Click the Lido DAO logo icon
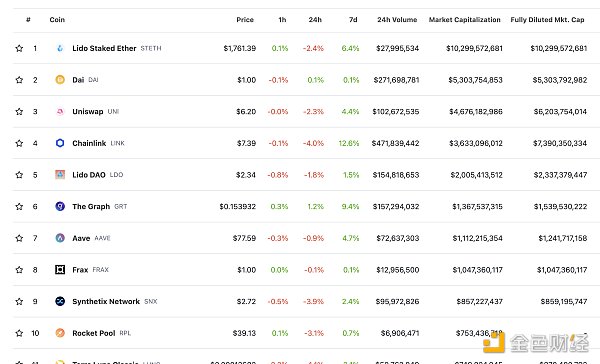The width and height of the screenshot is (600, 364). tap(60, 175)
